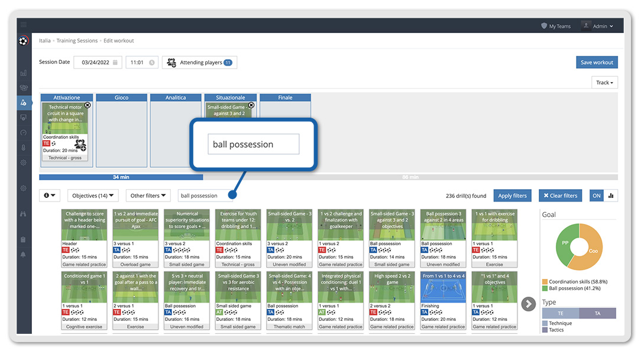Select the Situazionale phase header
Viewport: 644px width, 354px height.
coord(231,98)
